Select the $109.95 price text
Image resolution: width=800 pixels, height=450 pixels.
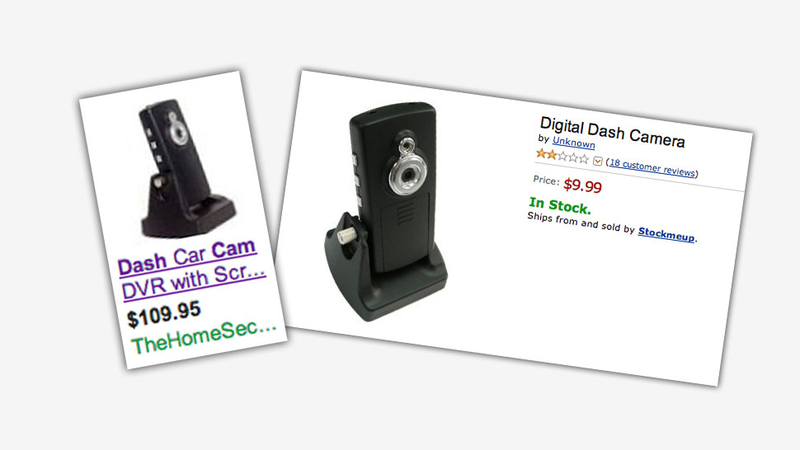point(164,314)
